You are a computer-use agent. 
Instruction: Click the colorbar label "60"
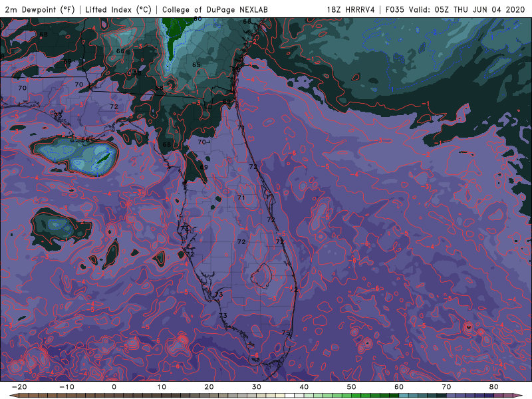[x=399, y=387]
